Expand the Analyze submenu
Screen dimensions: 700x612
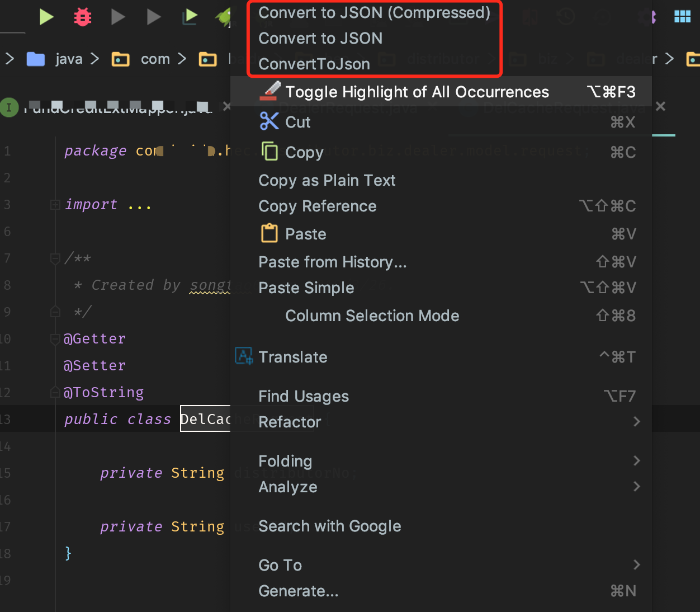441,487
